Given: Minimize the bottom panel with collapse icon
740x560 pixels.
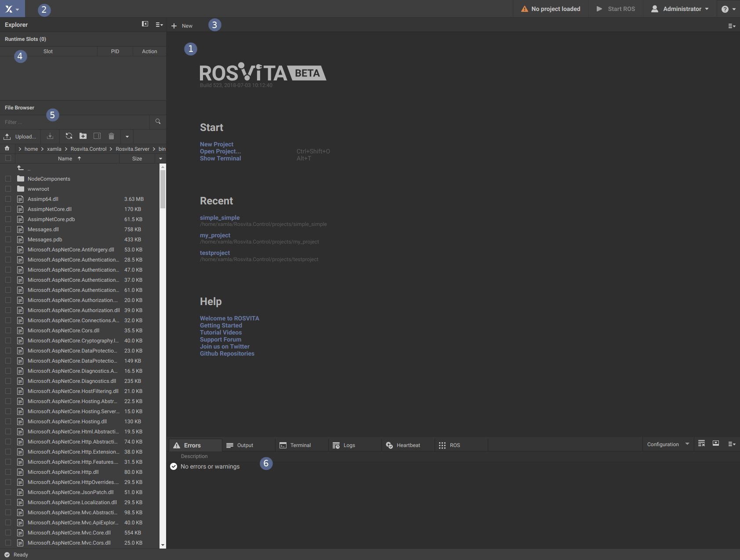Looking at the screenshot, I should click(716, 444).
